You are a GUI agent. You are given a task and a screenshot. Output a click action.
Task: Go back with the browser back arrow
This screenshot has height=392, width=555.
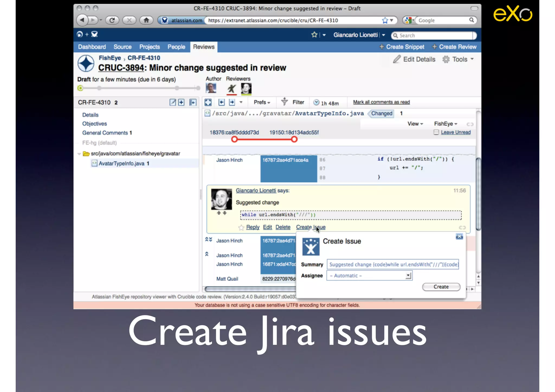pyautogui.click(x=82, y=20)
